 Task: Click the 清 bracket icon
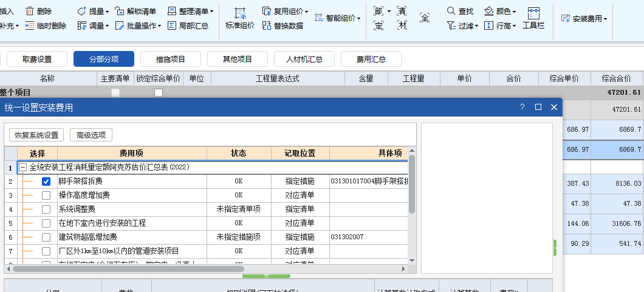click(x=402, y=11)
